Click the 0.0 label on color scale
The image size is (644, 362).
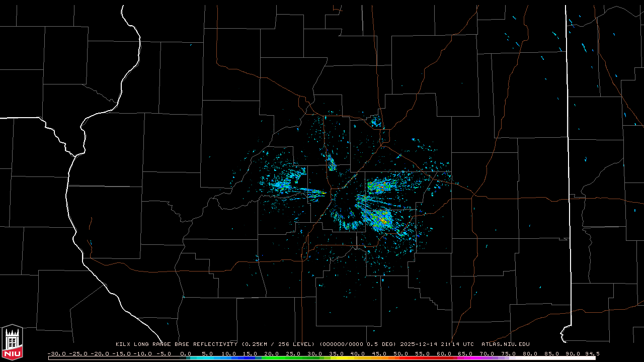tap(186, 353)
